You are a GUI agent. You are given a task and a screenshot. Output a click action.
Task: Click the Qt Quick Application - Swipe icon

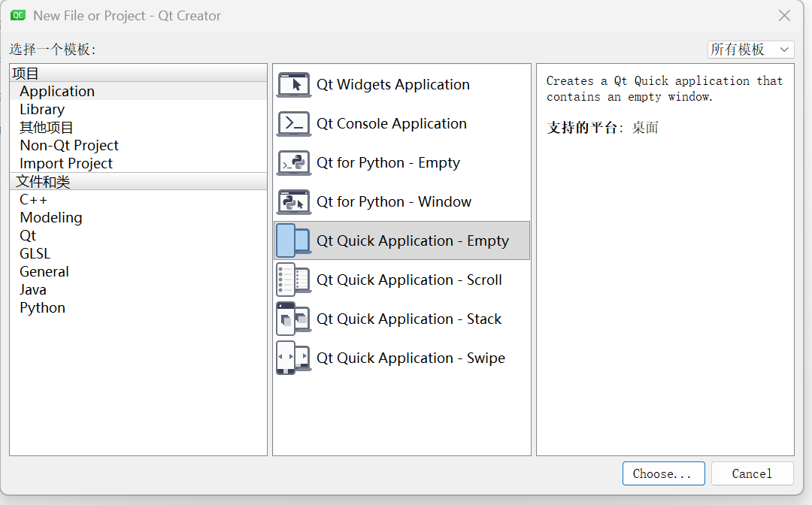tap(294, 358)
